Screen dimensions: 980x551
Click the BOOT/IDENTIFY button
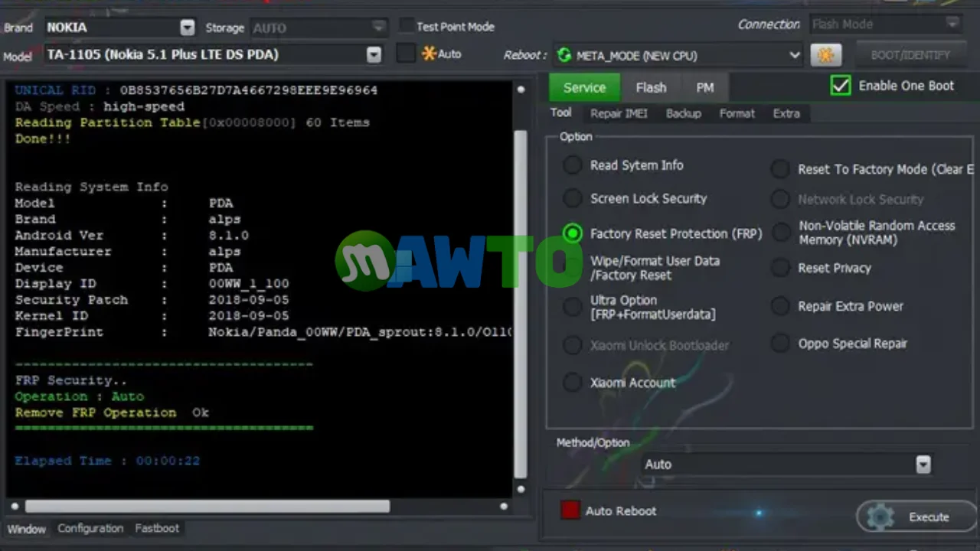click(x=910, y=55)
